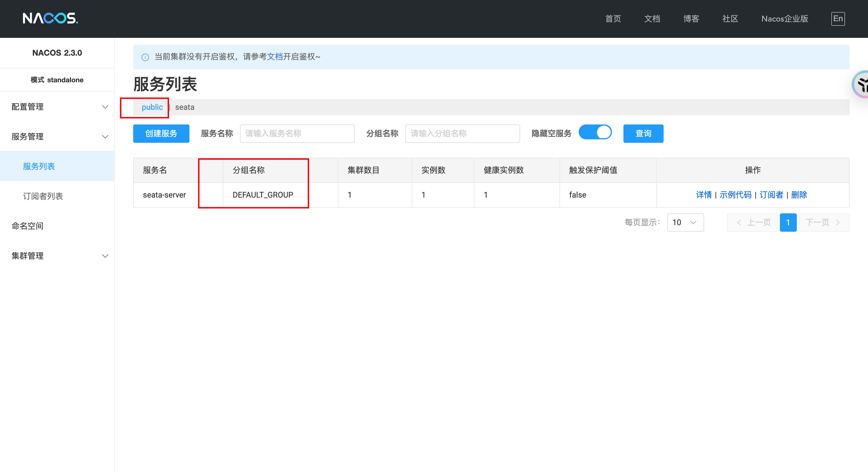The width and height of the screenshot is (868, 472).
Task: Open the per-page size dropdown showing 10
Action: [685, 223]
